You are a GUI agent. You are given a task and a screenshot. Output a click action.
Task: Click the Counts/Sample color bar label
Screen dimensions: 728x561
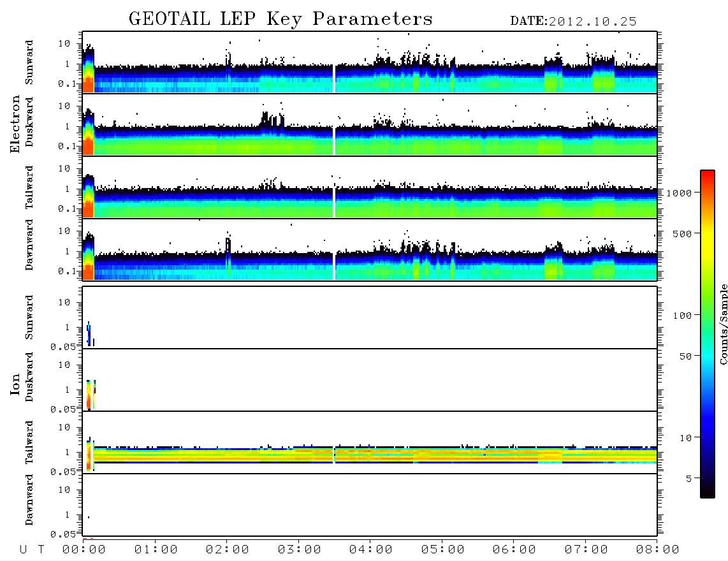coord(723,324)
